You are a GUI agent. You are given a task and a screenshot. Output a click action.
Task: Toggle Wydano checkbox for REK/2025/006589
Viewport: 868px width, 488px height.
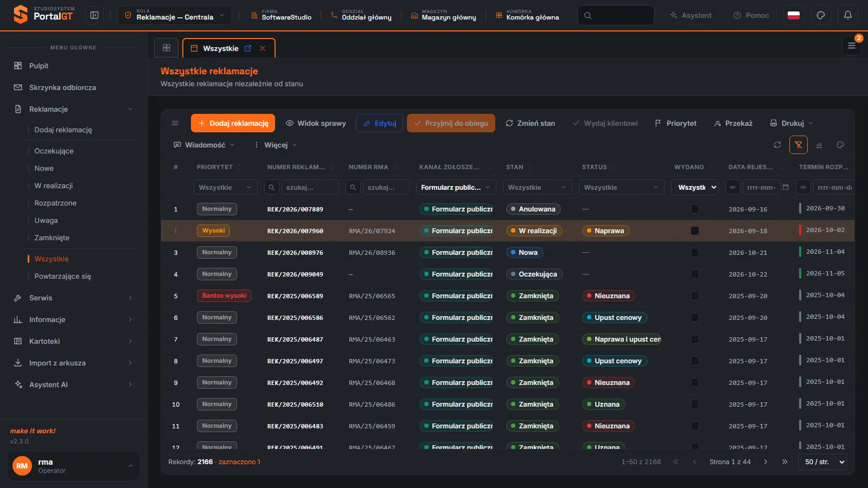pyautogui.click(x=695, y=296)
